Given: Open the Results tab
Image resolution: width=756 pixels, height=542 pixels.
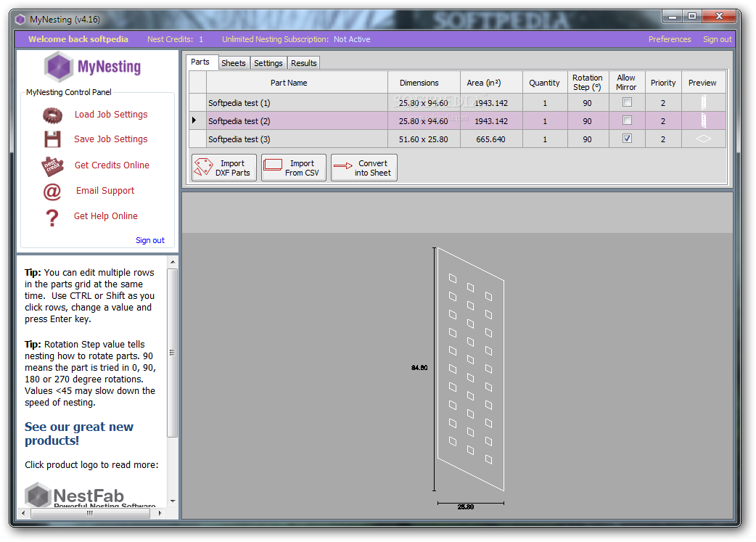Looking at the screenshot, I should pyautogui.click(x=304, y=63).
